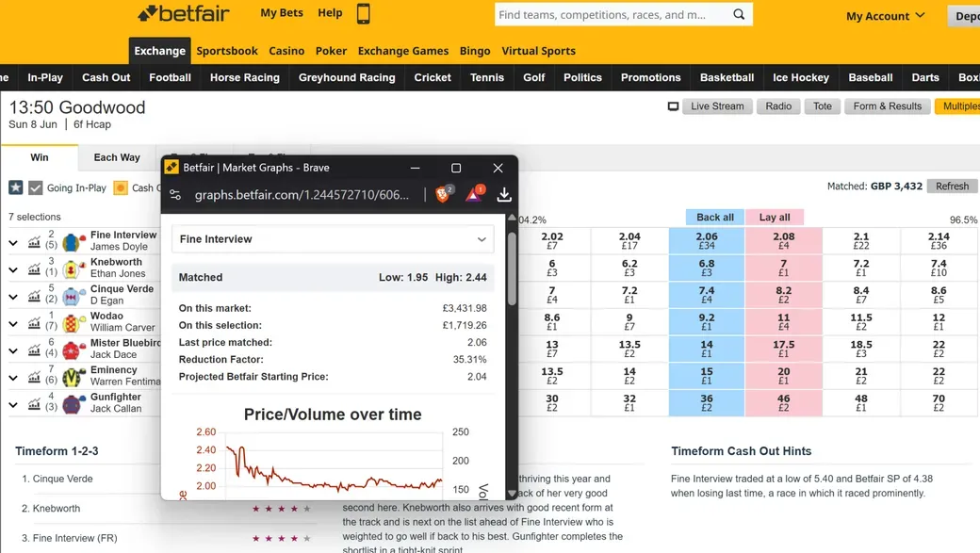Open Greyhound Racing in sports menu
The height and width of the screenshot is (553, 980).
[x=347, y=77]
